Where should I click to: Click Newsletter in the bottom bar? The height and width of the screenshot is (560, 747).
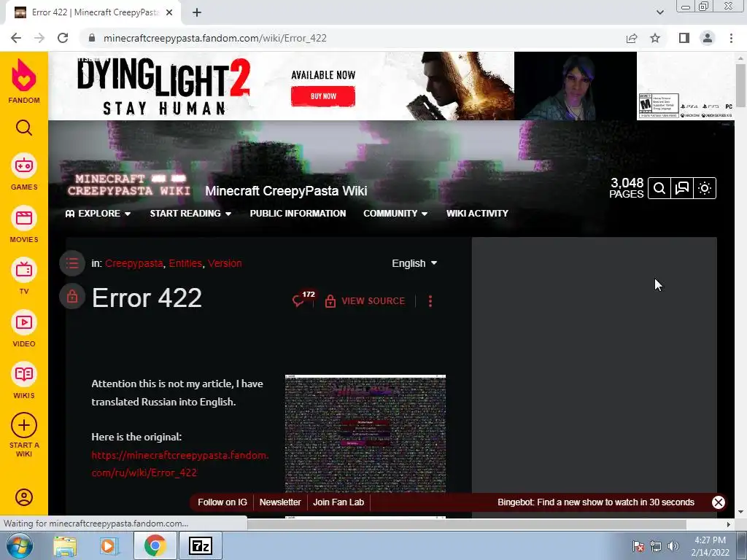point(280,502)
